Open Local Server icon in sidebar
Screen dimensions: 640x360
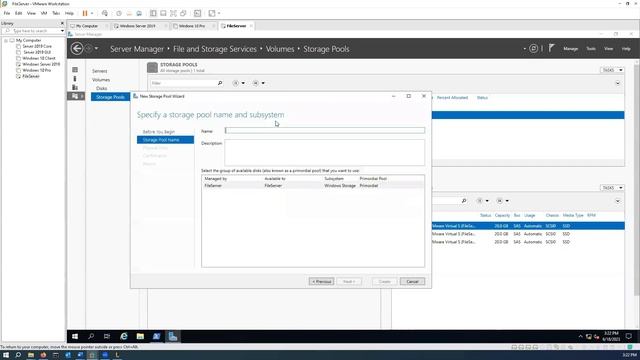pyautogui.click(x=75, y=78)
